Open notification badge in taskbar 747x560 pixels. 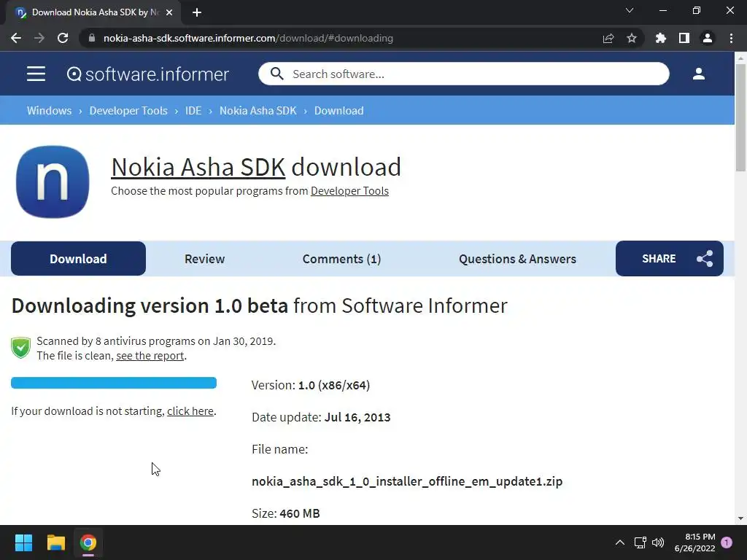point(727,542)
